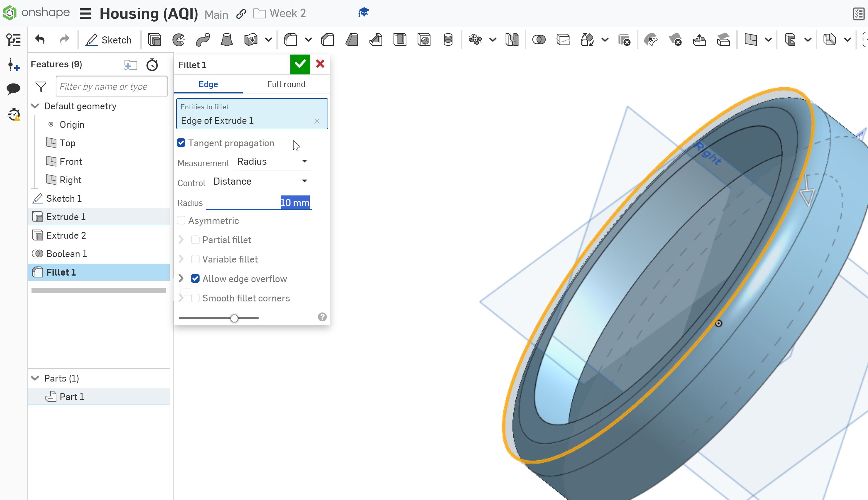868x500 pixels.
Task: Select the Mirror tool
Action: pyautogui.click(x=512, y=39)
